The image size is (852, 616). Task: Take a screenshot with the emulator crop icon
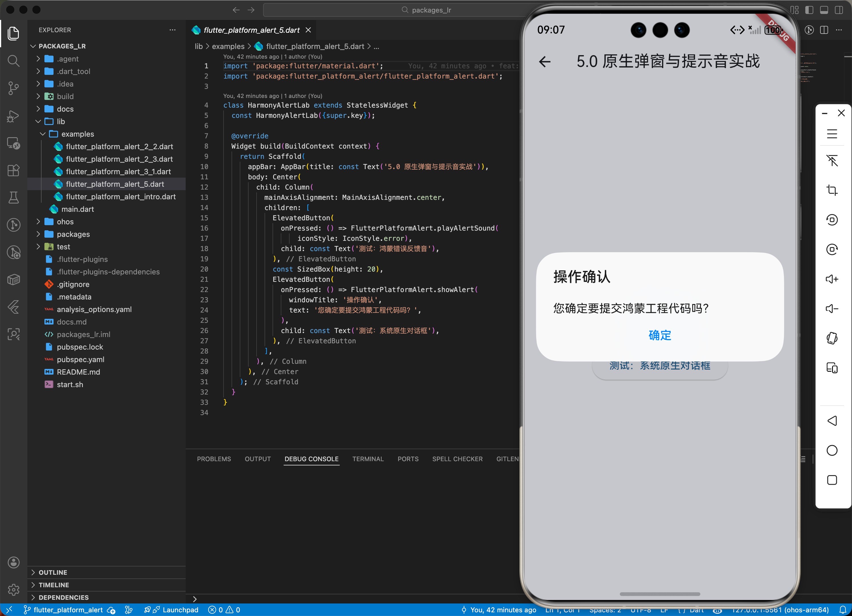(832, 190)
